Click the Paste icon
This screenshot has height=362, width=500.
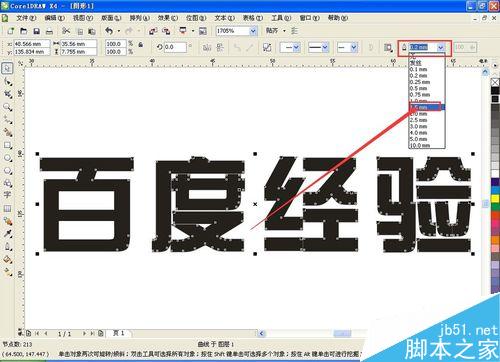[92, 31]
